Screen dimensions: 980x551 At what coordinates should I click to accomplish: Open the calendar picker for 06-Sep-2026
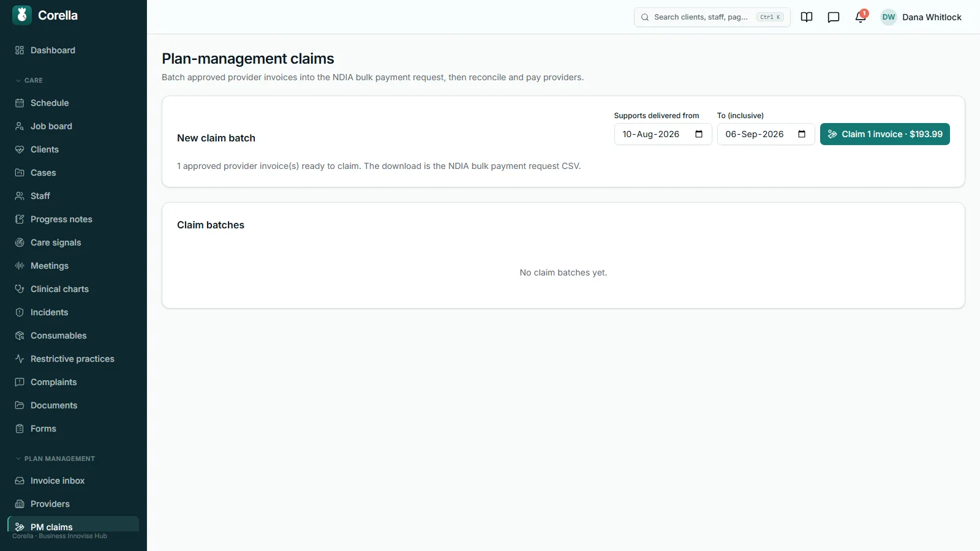[x=802, y=134]
